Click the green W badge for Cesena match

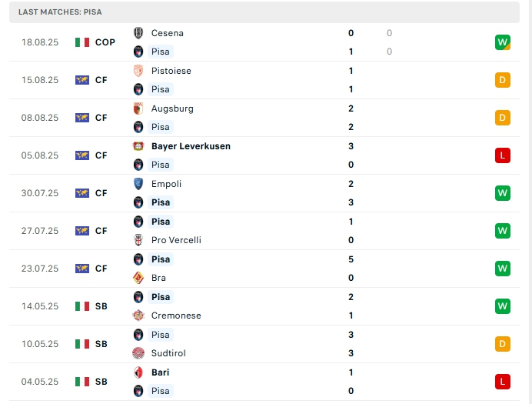pyautogui.click(x=503, y=42)
